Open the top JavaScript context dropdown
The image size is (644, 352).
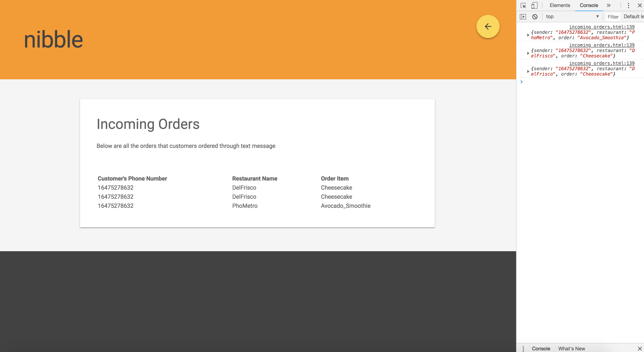572,17
